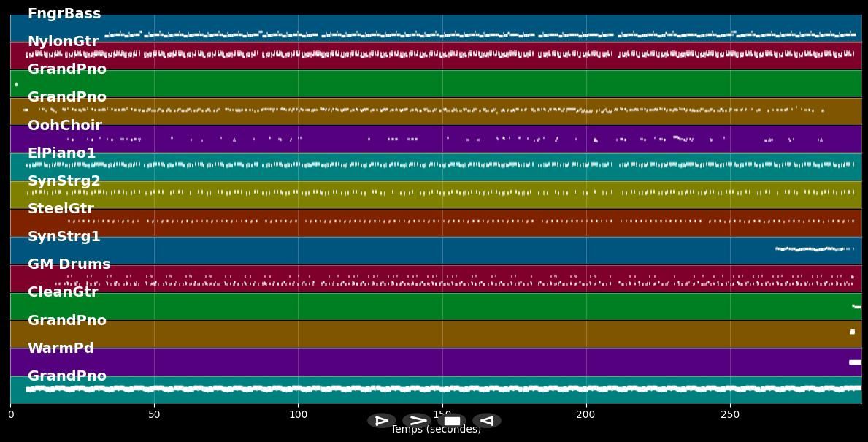Click the 200 second axis tick label
Image resolution: width=868 pixels, height=442 pixels.
pyautogui.click(x=585, y=415)
